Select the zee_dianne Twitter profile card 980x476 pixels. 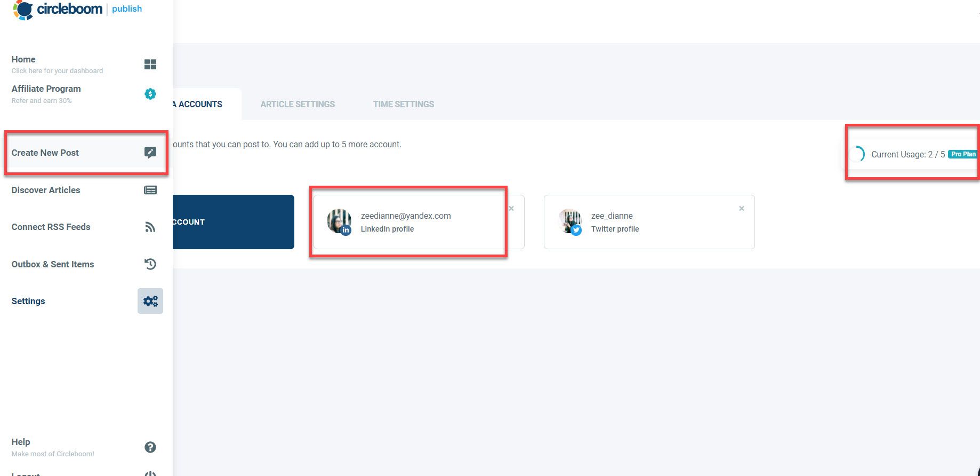649,222
